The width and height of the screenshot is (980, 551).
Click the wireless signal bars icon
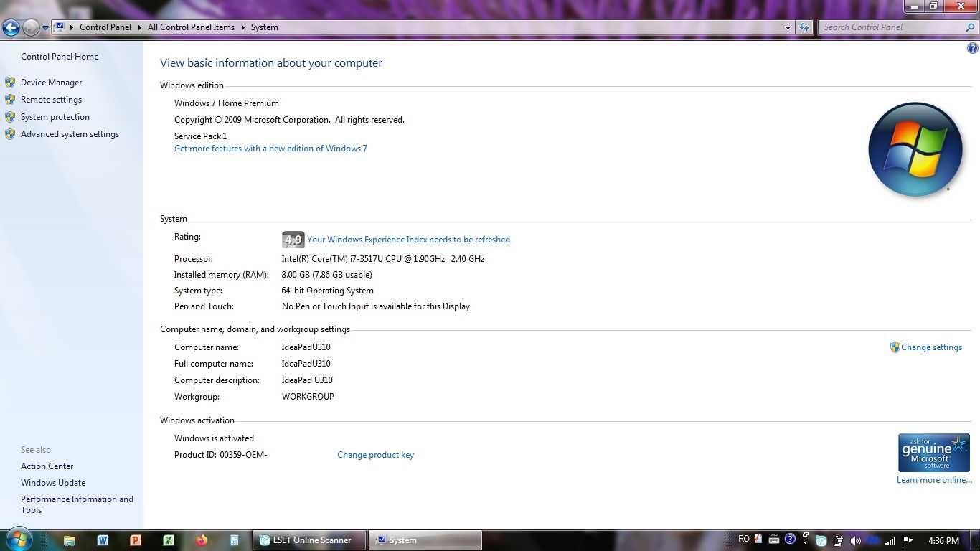pos(890,541)
